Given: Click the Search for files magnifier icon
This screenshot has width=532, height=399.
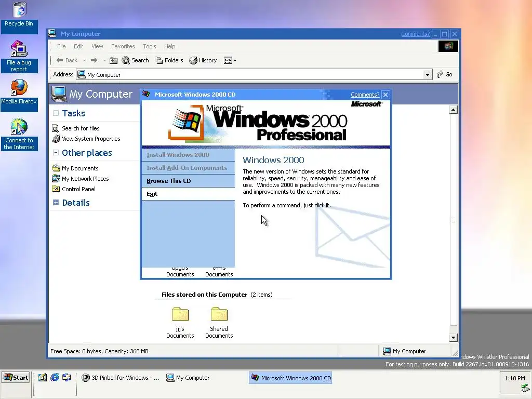Looking at the screenshot, I should click(x=56, y=128).
